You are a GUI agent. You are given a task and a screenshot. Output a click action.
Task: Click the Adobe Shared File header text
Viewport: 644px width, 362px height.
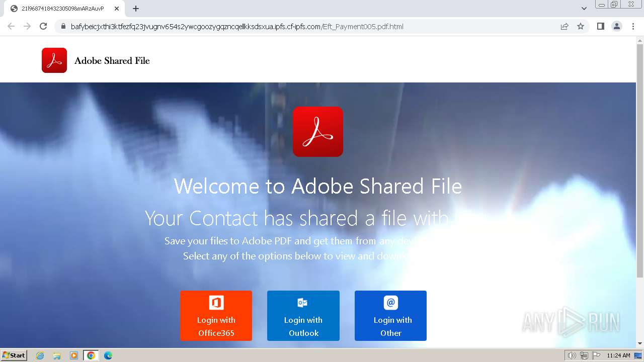tap(112, 61)
